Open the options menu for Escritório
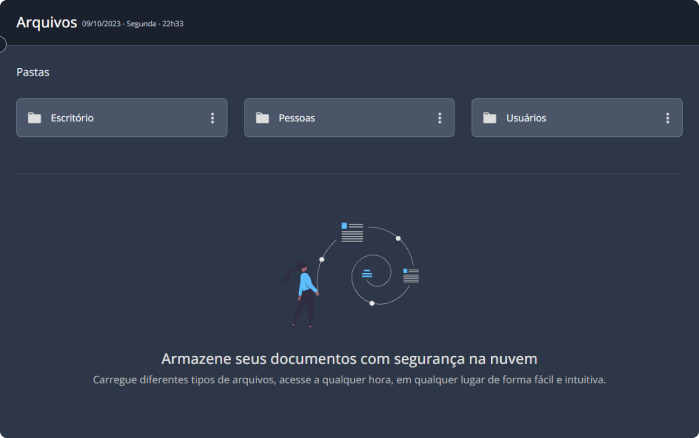 (212, 118)
